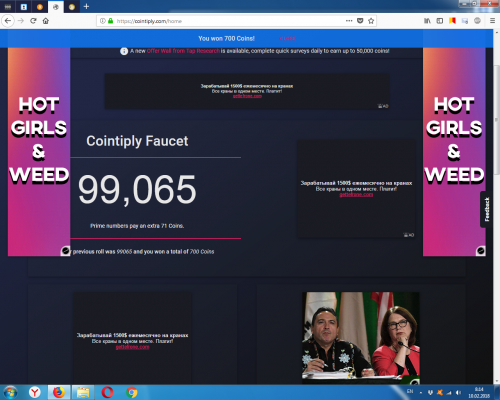Click the link in the bottom-left ad

pos(132,347)
